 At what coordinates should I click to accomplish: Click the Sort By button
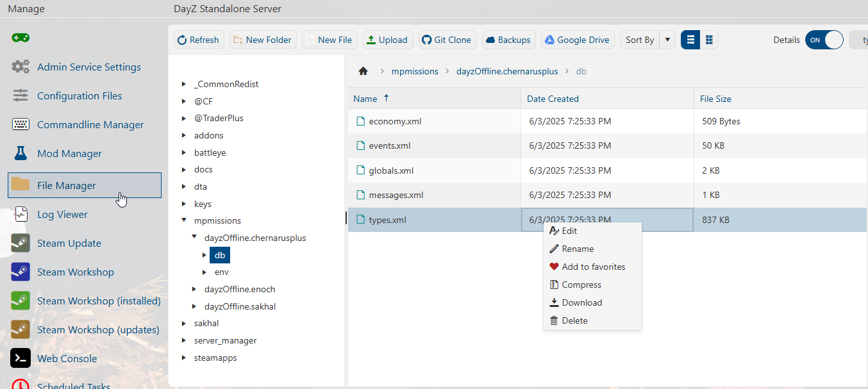pyautogui.click(x=640, y=40)
